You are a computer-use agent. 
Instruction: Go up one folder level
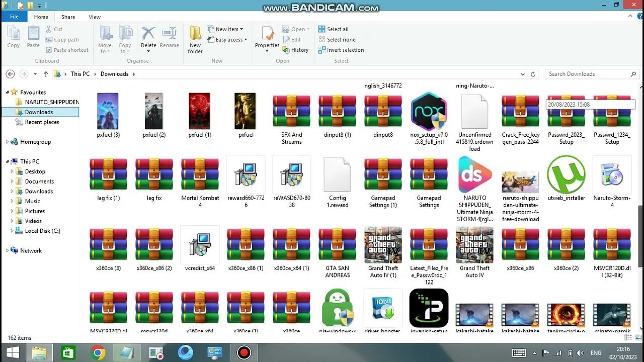pyautogui.click(x=46, y=74)
